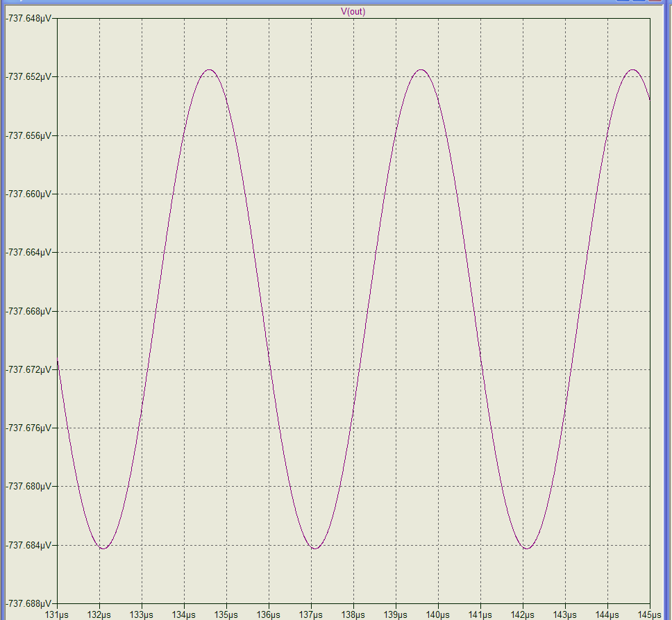
Task: Click the 131µs time axis label
Action: 57,615
